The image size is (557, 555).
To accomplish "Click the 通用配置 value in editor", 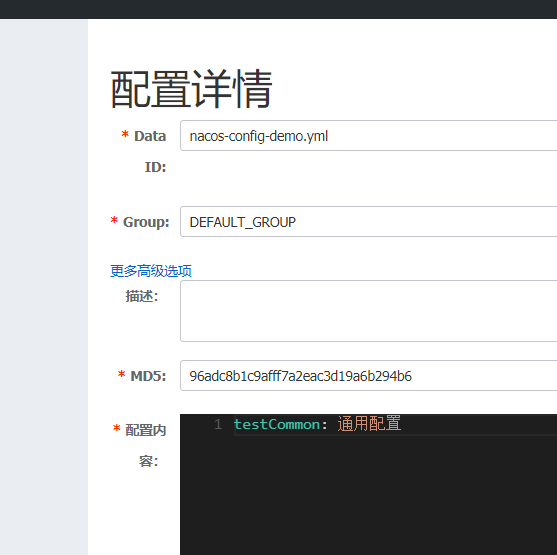I will tap(369, 424).
